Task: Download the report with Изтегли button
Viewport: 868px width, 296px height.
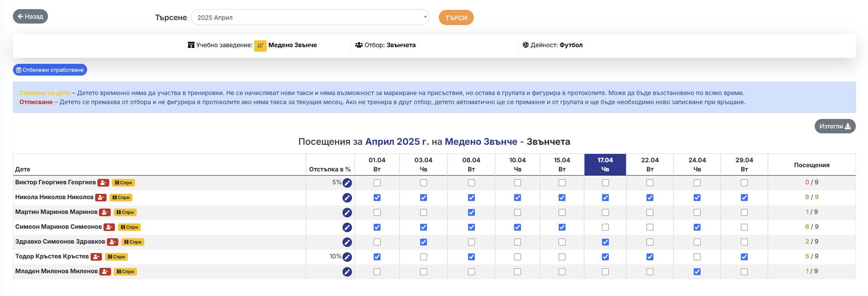Action: [x=835, y=126]
